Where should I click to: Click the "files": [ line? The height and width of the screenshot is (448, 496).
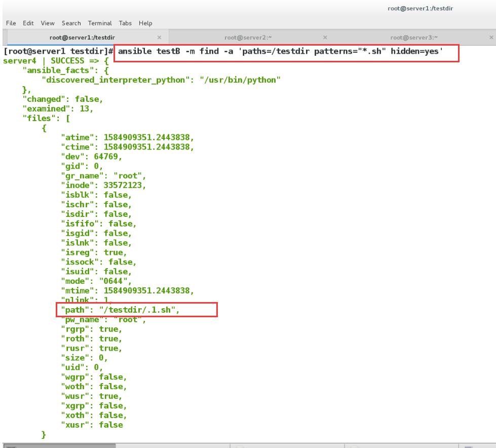(x=46, y=118)
